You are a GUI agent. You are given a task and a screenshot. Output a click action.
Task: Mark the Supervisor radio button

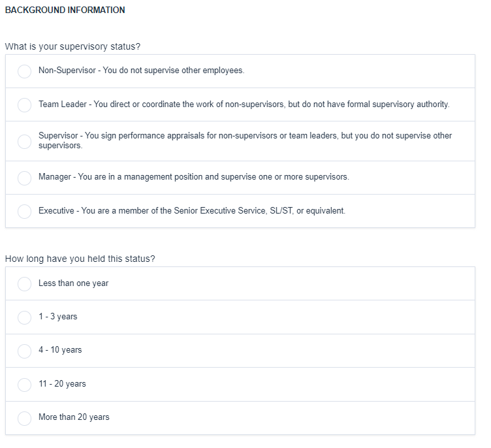[x=24, y=141]
